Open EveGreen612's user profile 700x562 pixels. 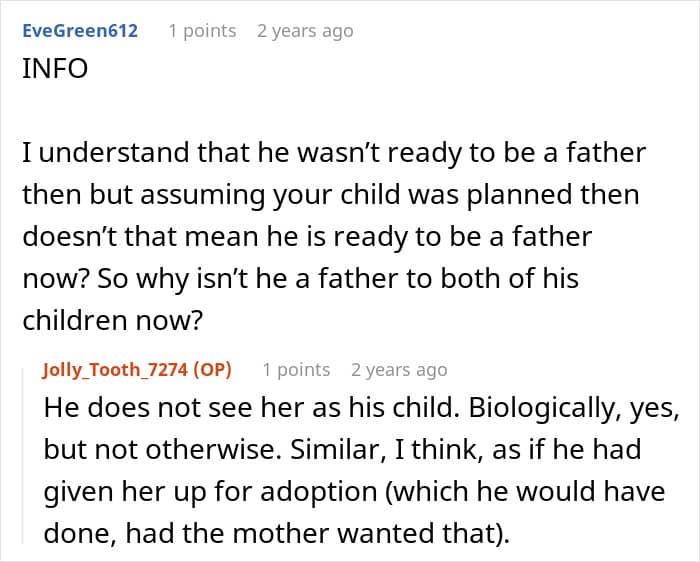coord(80,31)
